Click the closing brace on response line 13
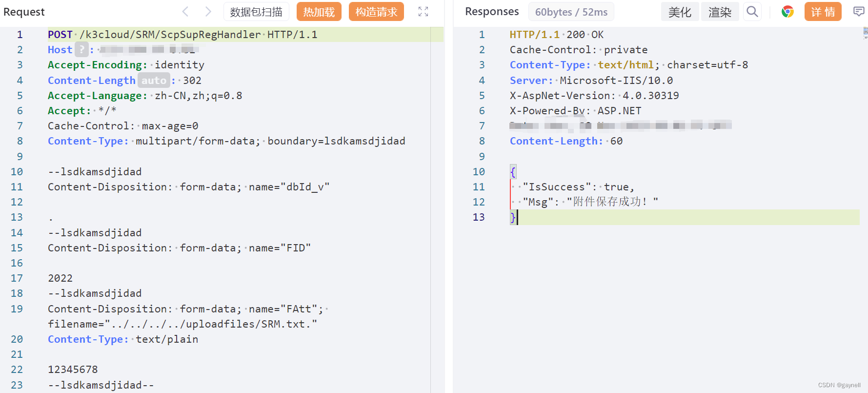This screenshot has width=868, height=393. tap(513, 217)
